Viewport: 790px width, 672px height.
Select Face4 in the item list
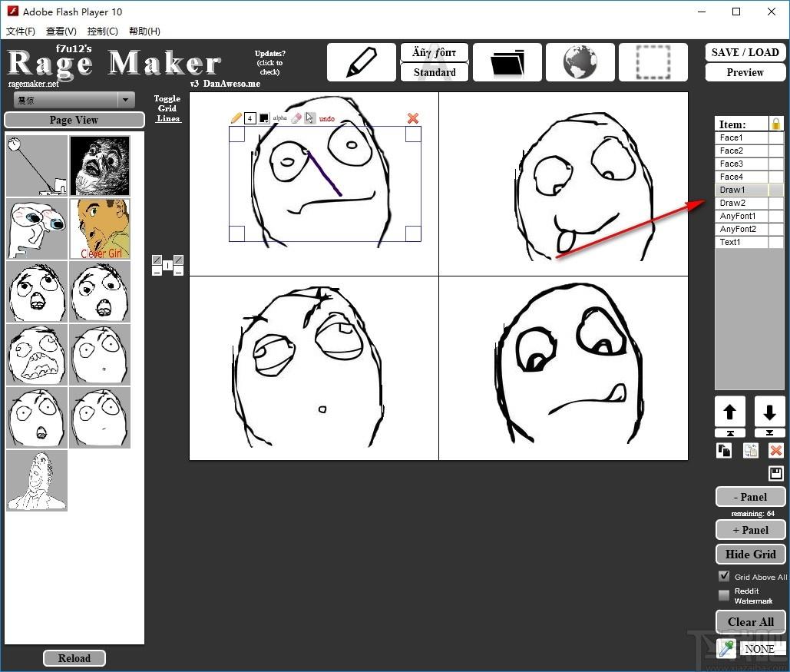741,177
